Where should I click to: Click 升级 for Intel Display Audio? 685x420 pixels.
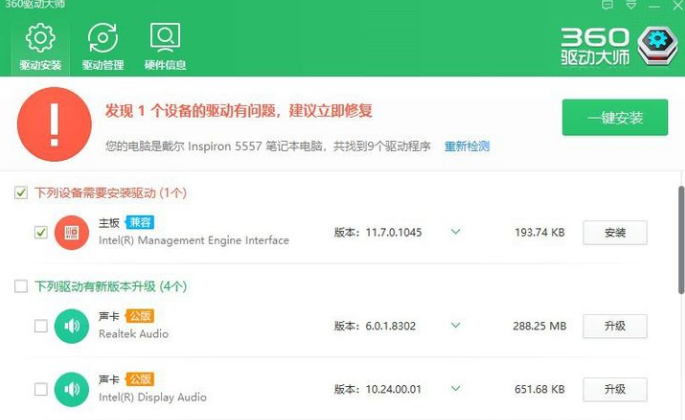tap(615, 389)
